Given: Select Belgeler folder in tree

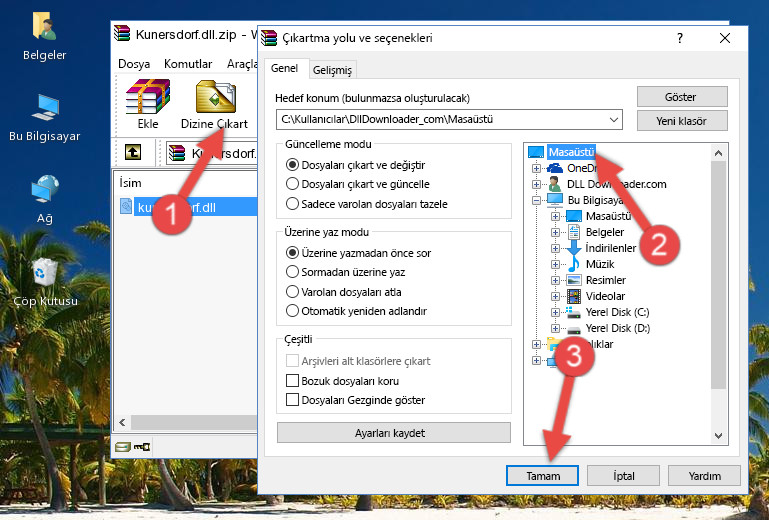Looking at the screenshot, I should tap(605, 232).
